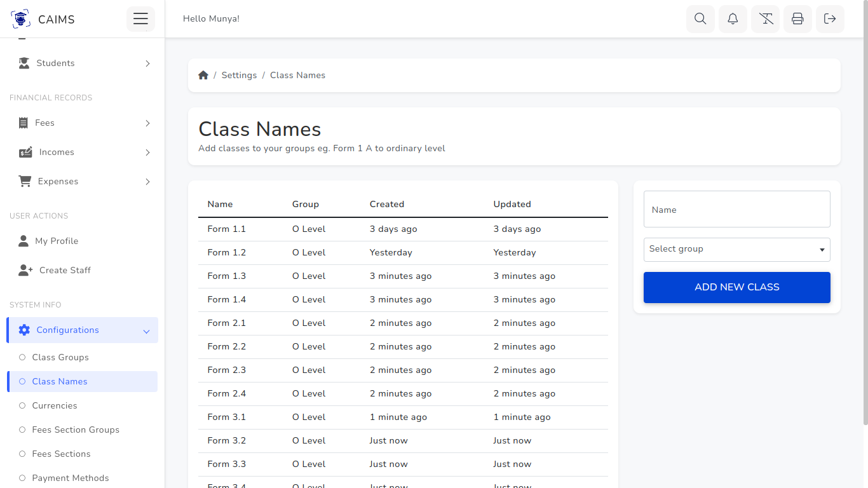
Task: Click the Updated column header
Action: pyautogui.click(x=512, y=204)
